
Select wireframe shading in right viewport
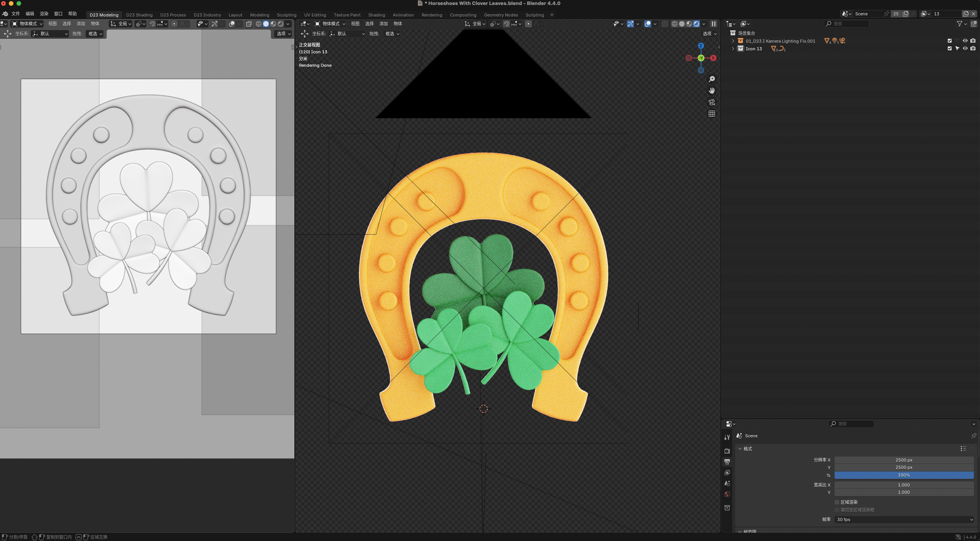[x=674, y=24]
